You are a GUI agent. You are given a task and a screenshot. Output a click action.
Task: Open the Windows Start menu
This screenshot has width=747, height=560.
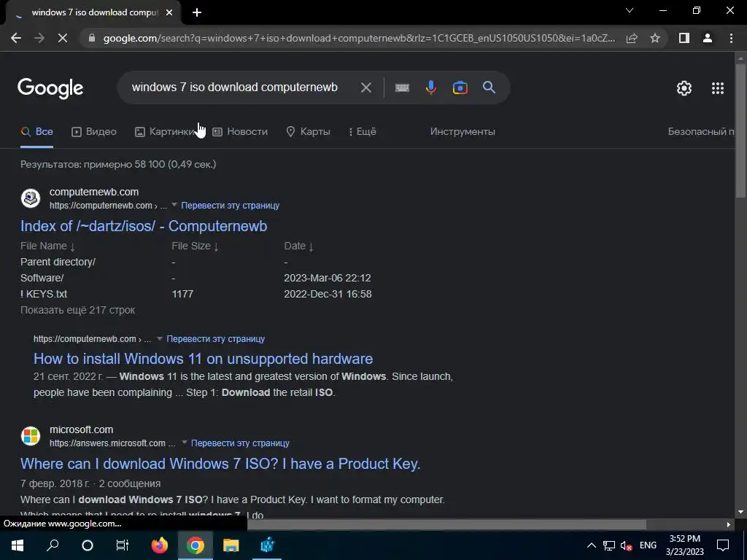pyautogui.click(x=18, y=545)
